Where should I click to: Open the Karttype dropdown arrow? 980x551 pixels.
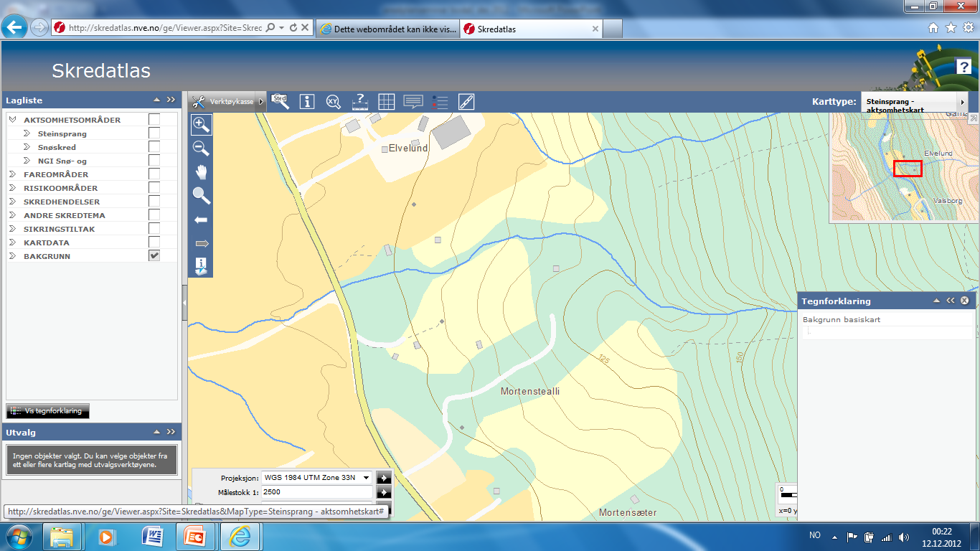click(963, 103)
